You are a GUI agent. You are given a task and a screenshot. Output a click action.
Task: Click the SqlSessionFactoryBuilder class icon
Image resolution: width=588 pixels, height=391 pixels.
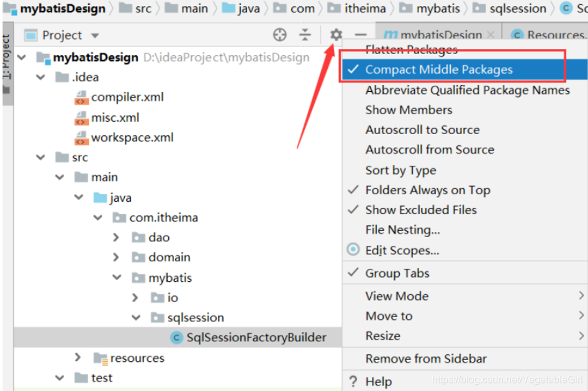pyautogui.click(x=176, y=338)
